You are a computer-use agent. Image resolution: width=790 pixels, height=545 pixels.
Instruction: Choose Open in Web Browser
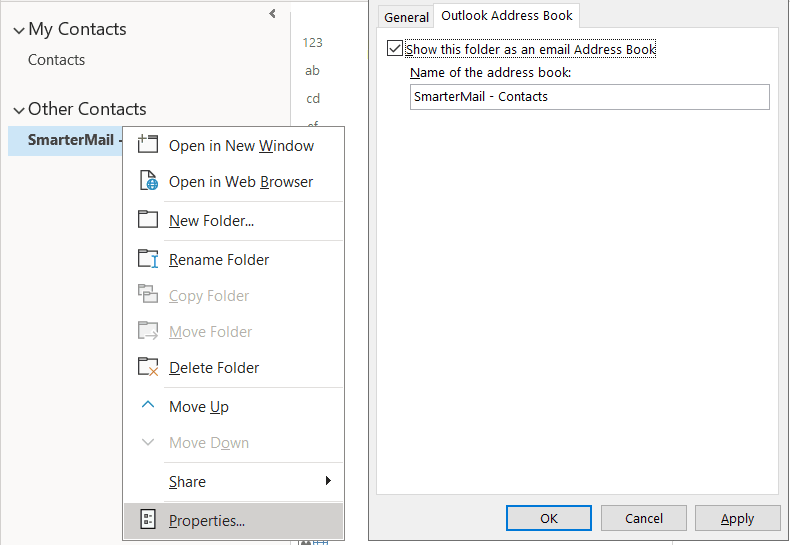(234, 182)
